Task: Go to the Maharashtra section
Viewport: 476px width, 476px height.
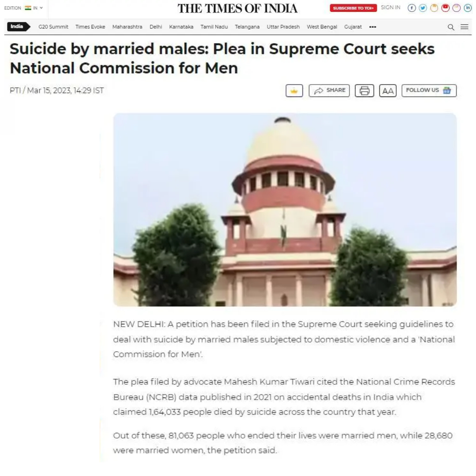Action: pyautogui.click(x=127, y=27)
